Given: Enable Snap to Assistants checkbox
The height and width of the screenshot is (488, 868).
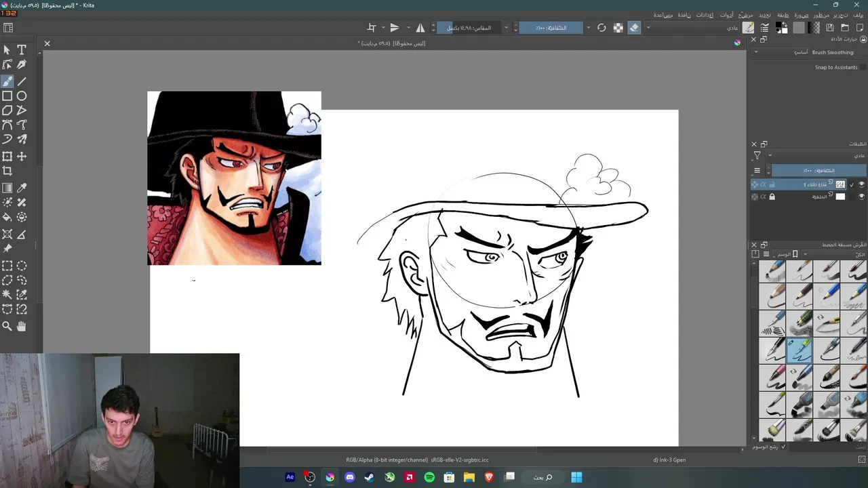Looking at the screenshot, I should coord(863,67).
